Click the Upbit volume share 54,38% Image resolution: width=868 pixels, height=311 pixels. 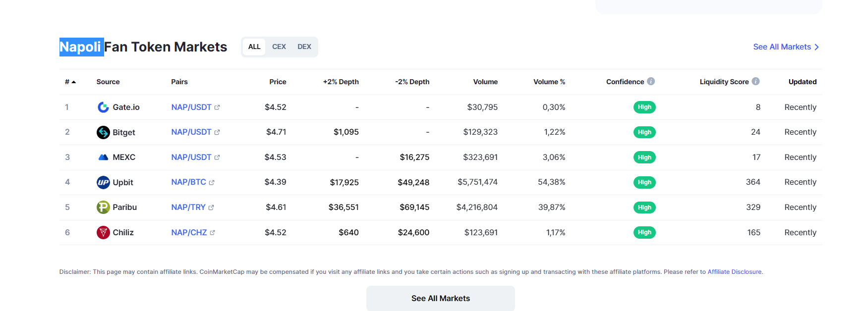tap(552, 182)
